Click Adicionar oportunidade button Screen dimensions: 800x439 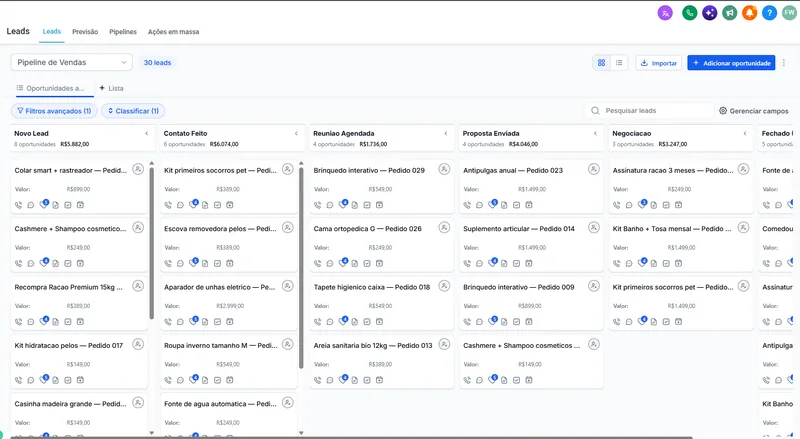(731, 63)
